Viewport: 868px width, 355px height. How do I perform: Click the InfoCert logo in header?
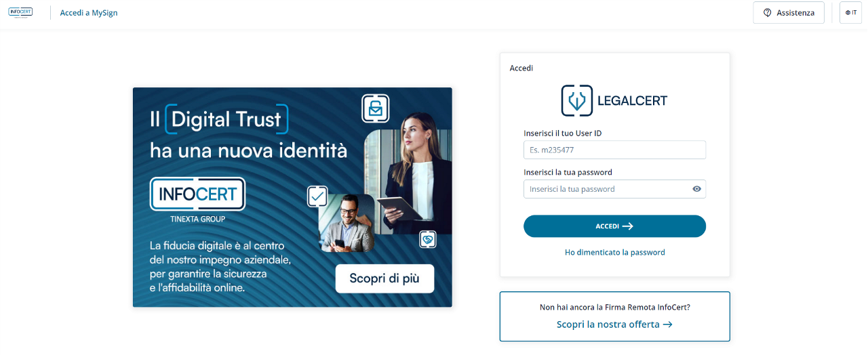pyautogui.click(x=20, y=12)
